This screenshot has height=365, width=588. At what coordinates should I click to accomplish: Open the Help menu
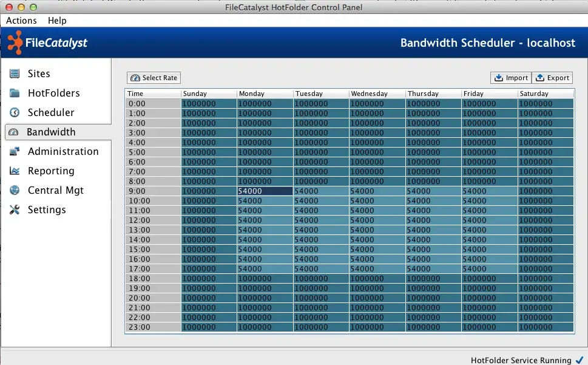pyautogui.click(x=57, y=20)
